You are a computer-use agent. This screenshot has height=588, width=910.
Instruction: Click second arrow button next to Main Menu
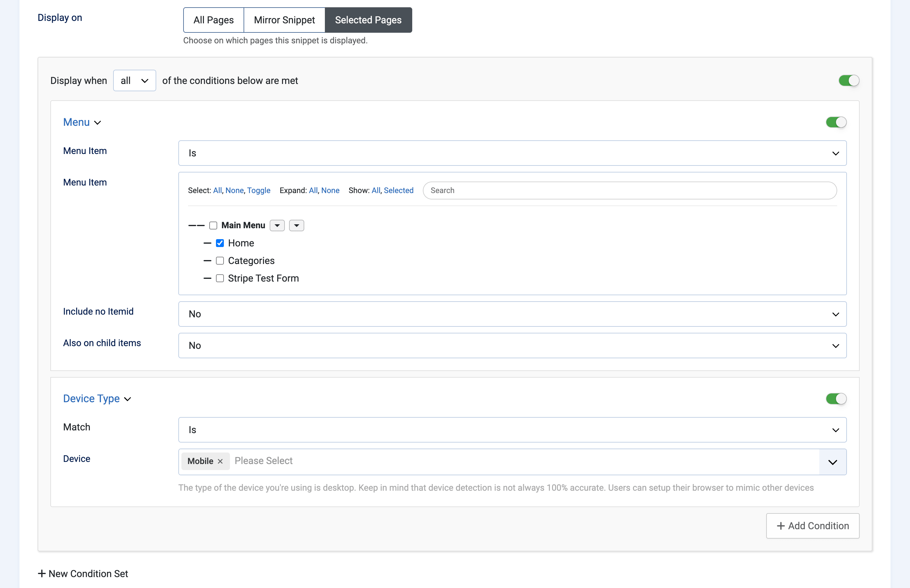point(296,225)
